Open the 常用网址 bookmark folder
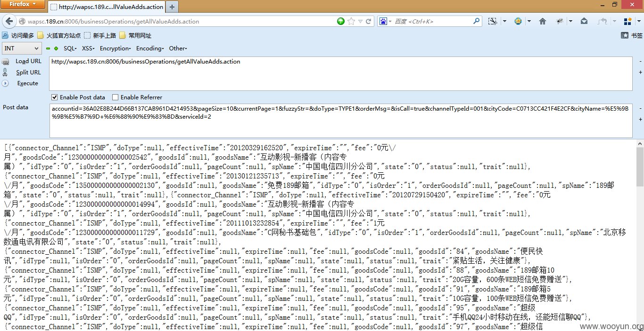644x331 pixels. (x=135, y=35)
